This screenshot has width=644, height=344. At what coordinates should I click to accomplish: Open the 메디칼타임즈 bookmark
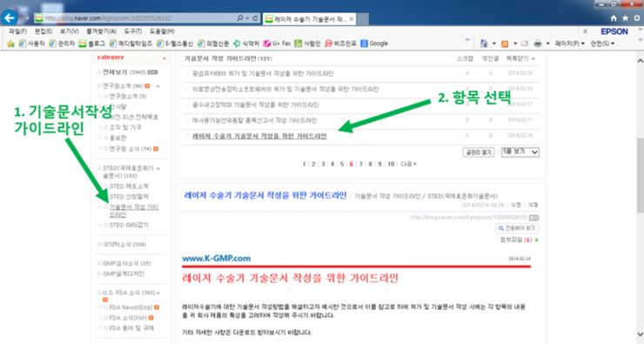click(x=131, y=44)
